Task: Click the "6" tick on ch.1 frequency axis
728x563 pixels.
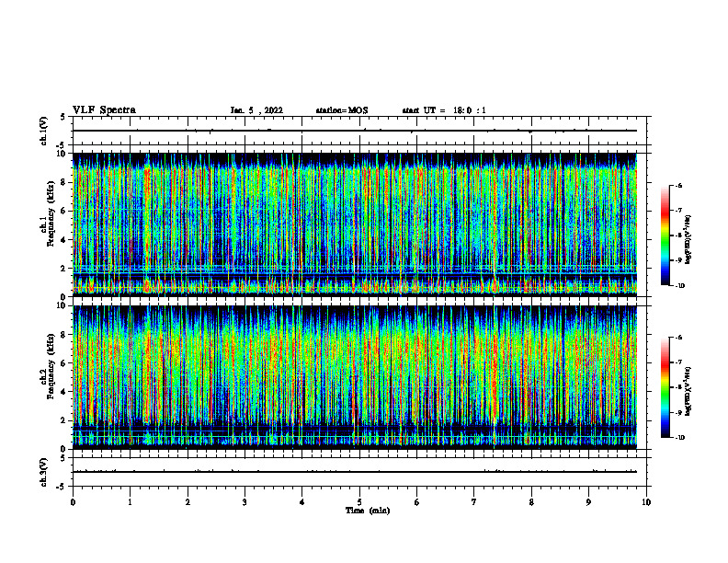Action: pos(64,211)
